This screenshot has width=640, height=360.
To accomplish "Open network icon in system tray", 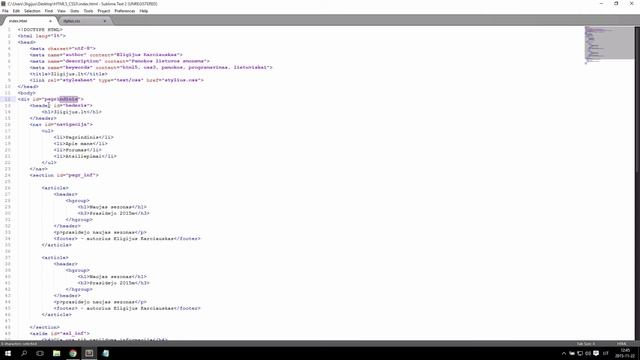I will [x=580, y=353].
